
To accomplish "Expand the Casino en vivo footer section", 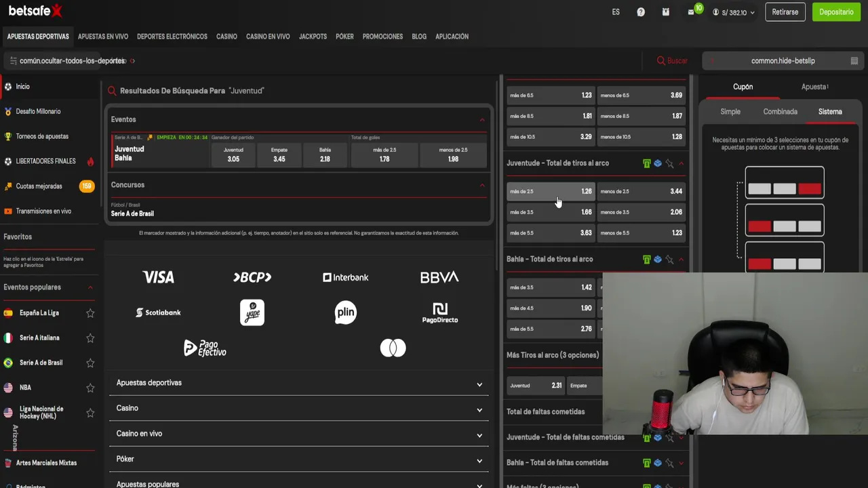I will (x=299, y=434).
